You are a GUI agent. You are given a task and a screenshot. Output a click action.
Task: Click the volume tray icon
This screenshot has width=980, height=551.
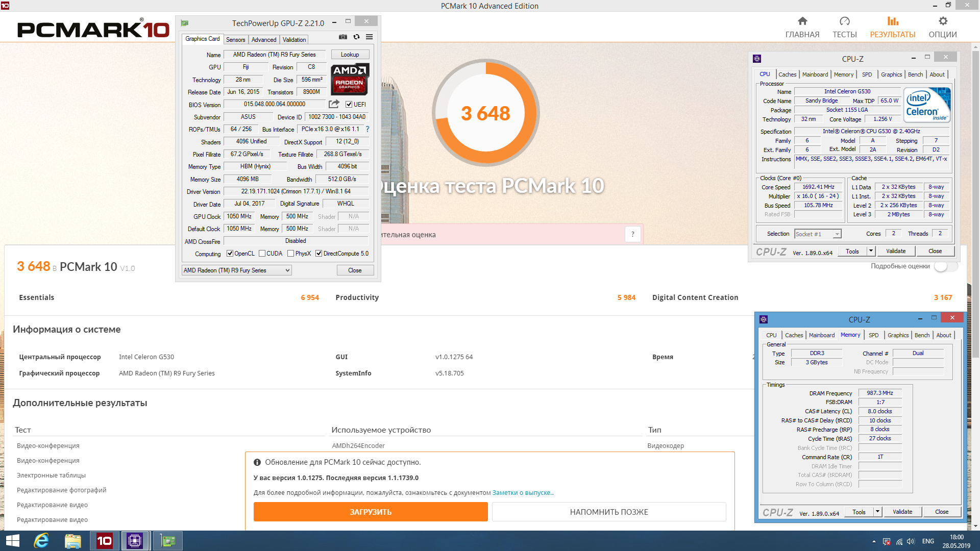911,541
